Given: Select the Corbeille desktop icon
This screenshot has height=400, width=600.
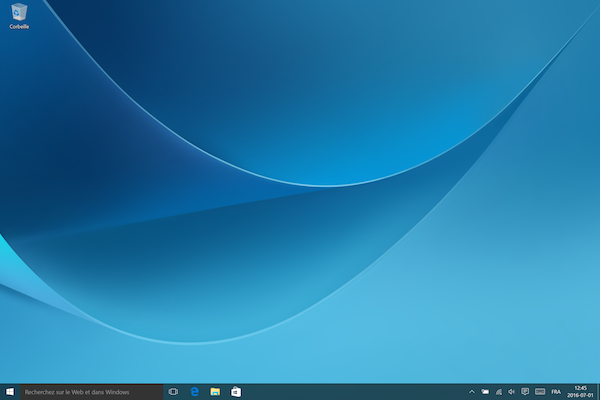Looking at the screenshot, I should coord(19,16).
